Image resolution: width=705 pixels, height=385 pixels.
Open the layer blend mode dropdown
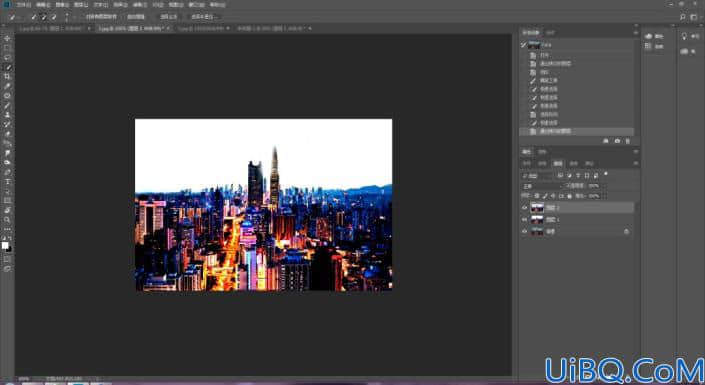542,186
